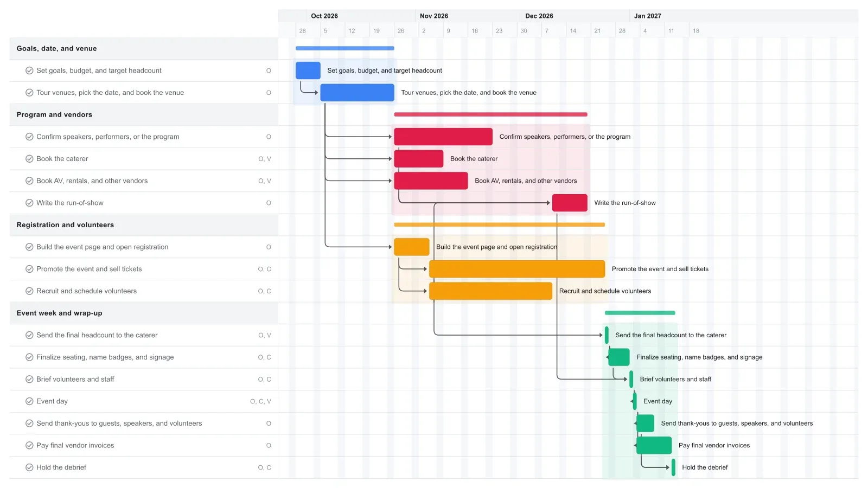Mark Tour venues task complete icon

tap(29, 93)
